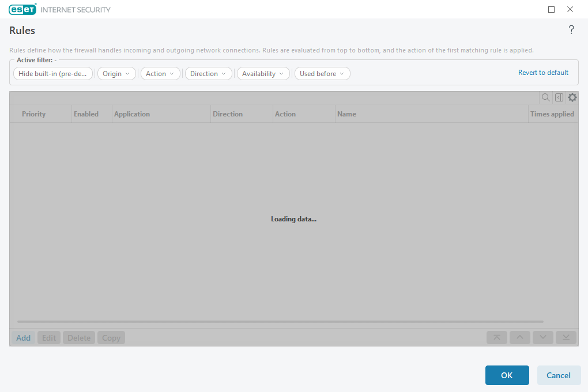Maximize the ESET Internet Security window
This screenshot has height=392, width=588.
tap(551, 9)
